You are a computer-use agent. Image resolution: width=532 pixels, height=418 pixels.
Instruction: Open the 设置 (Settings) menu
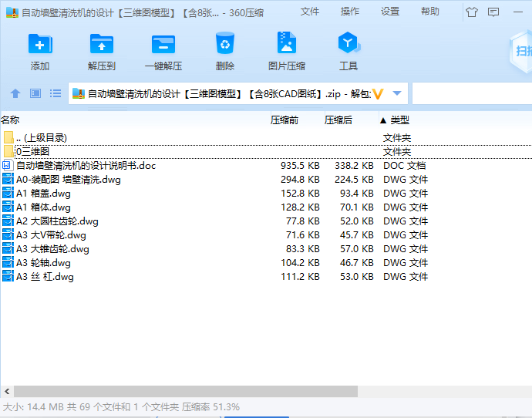(390, 12)
